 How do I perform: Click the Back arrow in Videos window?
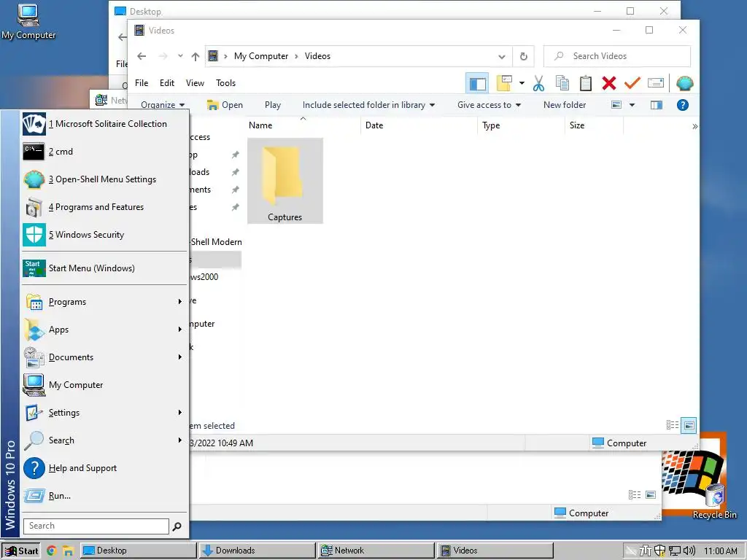(x=142, y=56)
